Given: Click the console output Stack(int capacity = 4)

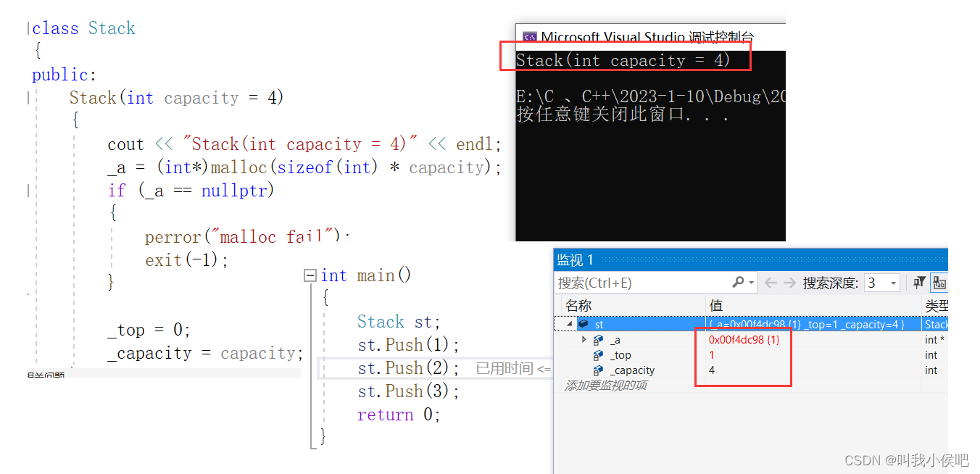Looking at the screenshot, I should click(x=623, y=60).
